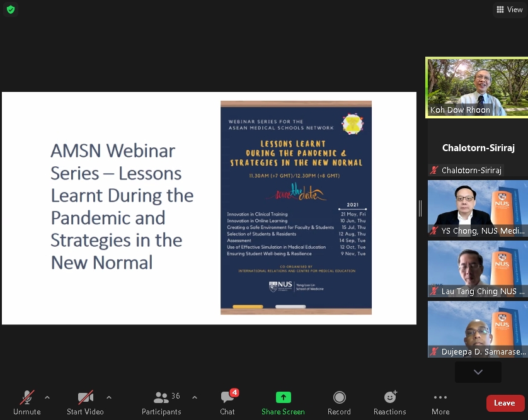Expand video options arrow beside Start Video

tap(109, 397)
